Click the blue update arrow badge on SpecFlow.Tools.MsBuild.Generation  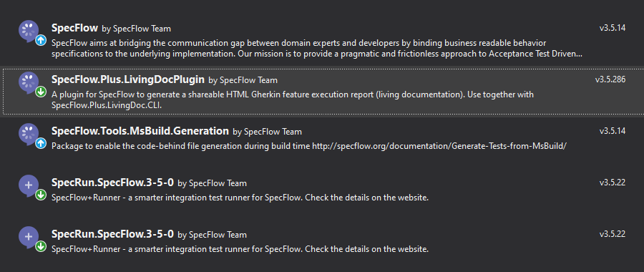click(x=40, y=143)
